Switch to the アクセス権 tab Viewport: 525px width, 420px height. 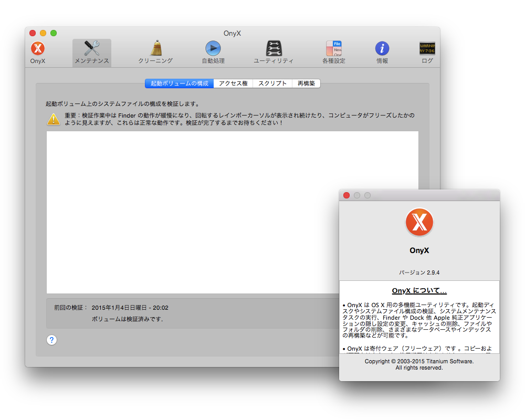tap(234, 83)
